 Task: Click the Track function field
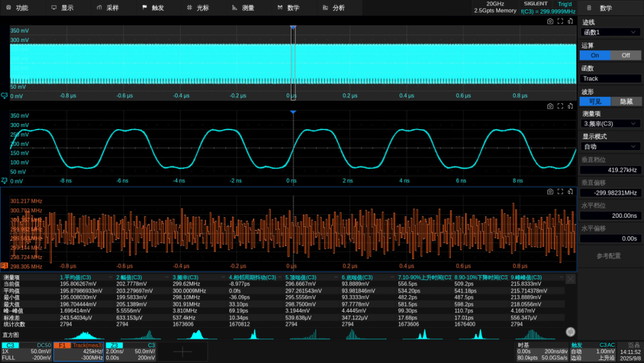(x=611, y=78)
